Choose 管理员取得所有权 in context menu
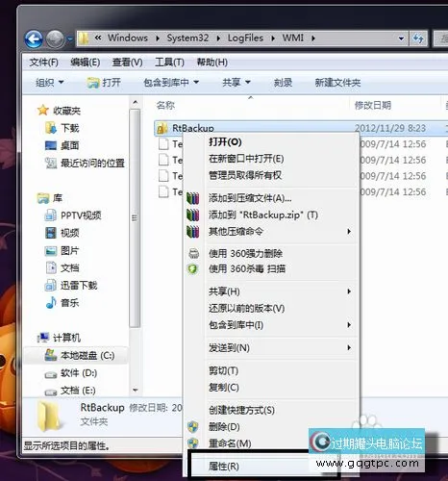 245,175
